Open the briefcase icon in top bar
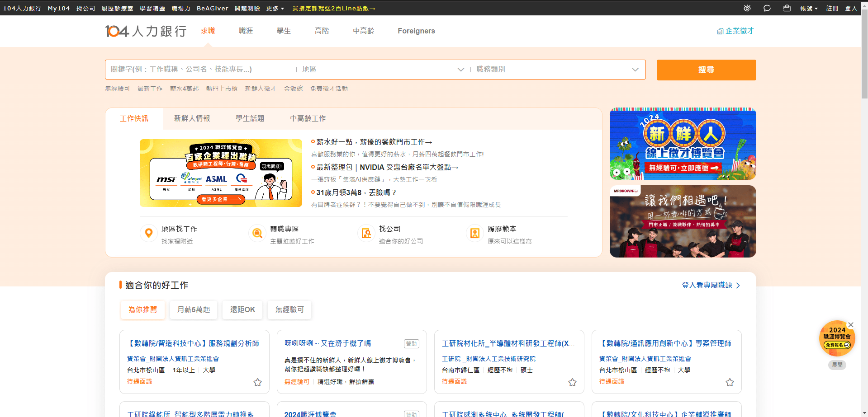 click(787, 8)
